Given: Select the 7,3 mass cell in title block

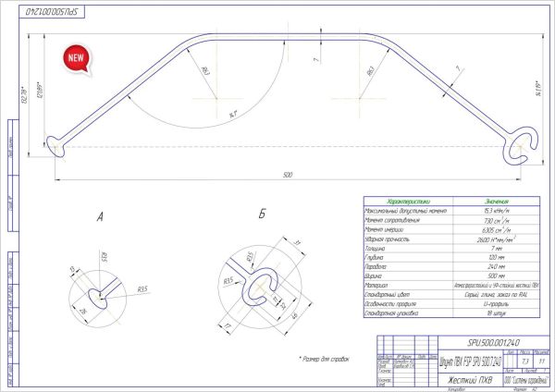Looking at the screenshot, I should pos(524,361).
